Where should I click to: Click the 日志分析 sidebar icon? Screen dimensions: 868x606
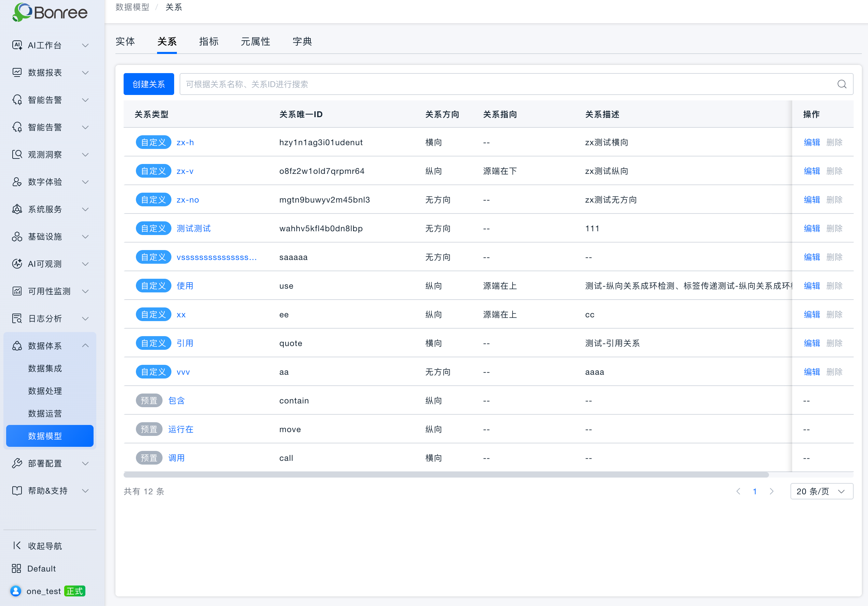pyautogui.click(x=17, y=318)
